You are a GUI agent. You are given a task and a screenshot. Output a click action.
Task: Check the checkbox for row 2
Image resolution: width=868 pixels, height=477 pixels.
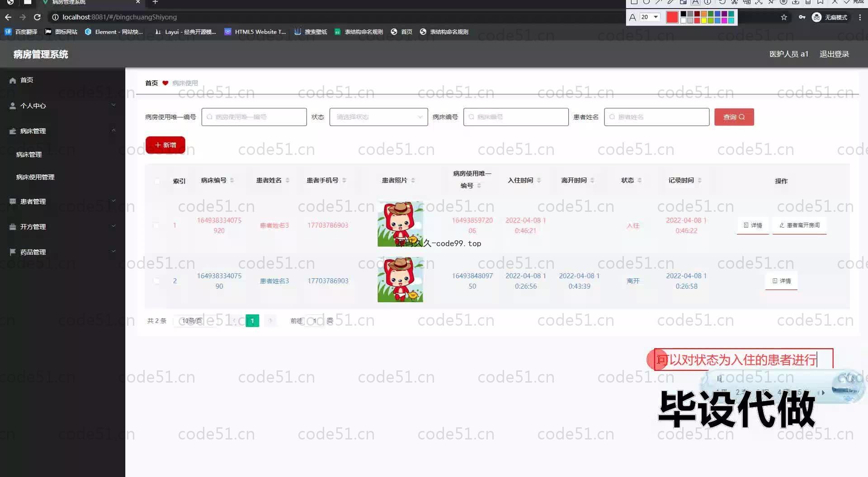coord(156,281)
